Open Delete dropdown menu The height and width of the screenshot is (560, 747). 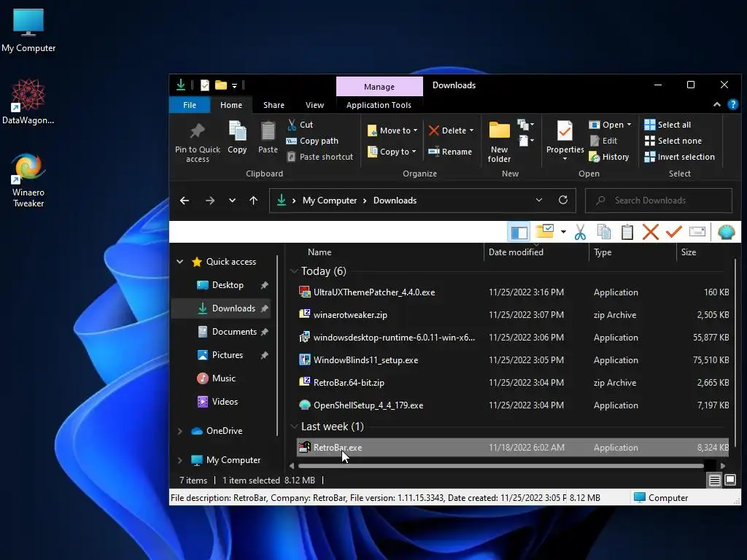click(x=452, y=131)
